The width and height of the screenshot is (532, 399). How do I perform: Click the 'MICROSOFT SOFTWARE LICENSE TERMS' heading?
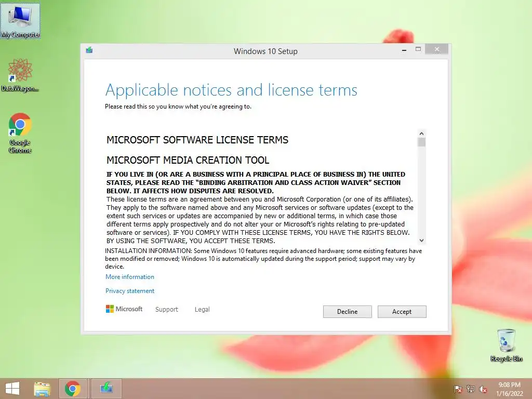click(x=197, y=140)
